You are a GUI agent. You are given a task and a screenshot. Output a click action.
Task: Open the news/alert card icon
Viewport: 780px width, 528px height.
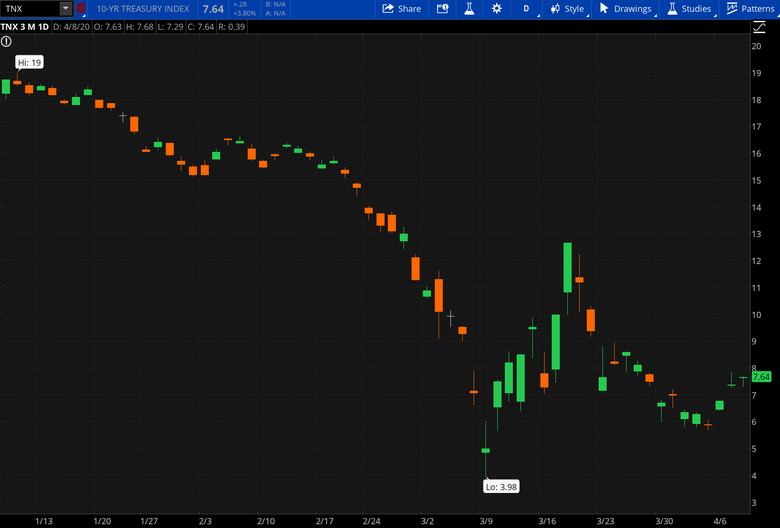click(x=442, y=8)
